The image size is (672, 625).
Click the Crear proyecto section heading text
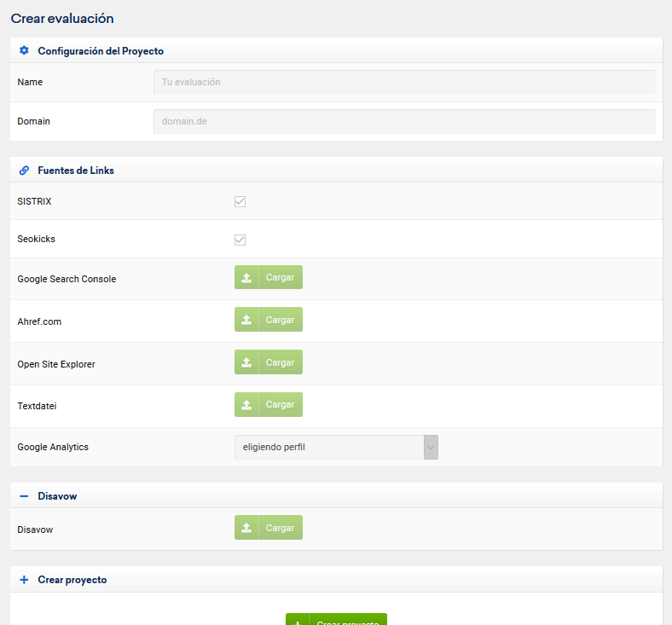click(x=72, y=580)
